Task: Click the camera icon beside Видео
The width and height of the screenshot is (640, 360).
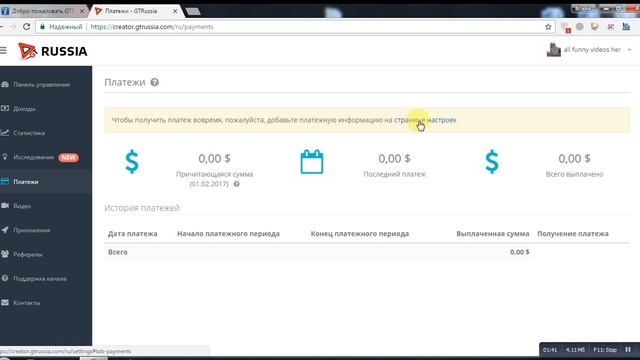Action: click(5, 205)
